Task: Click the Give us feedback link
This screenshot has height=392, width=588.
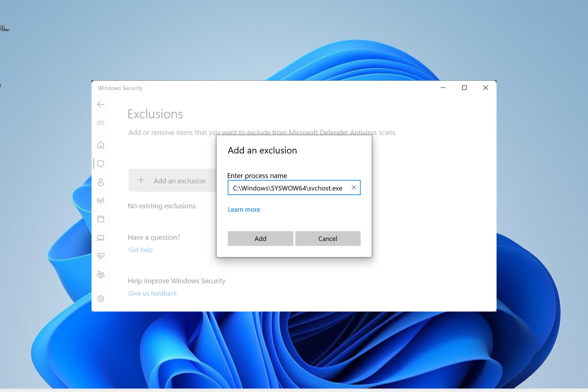Action: (153, 293)
